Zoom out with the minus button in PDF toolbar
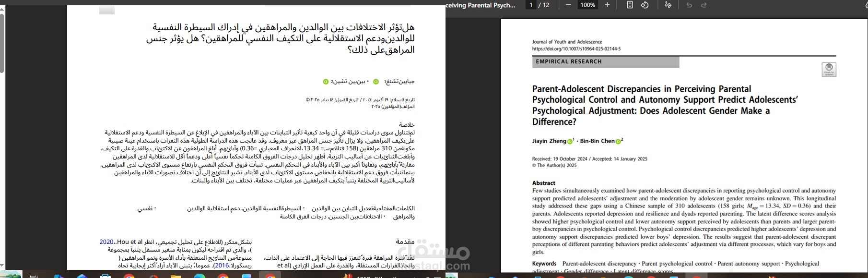The height and width of the screenshot is (278, 868). [568, 5]
